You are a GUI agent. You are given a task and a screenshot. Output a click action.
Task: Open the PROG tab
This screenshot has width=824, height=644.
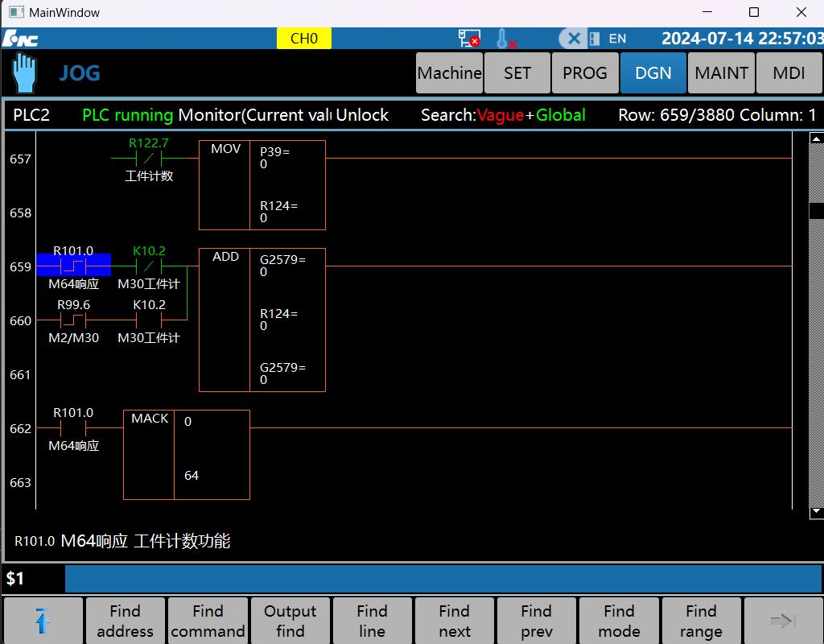click(585, 73)
